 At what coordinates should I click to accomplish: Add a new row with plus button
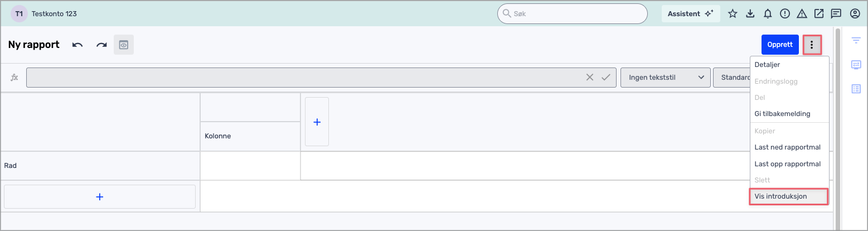tap(100, 196)
